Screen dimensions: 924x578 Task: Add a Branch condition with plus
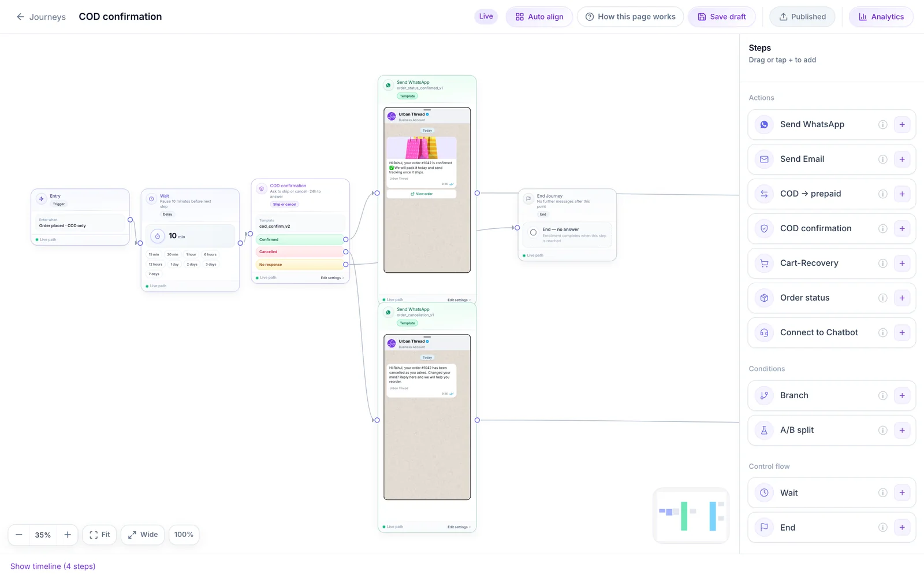[902, 395]
